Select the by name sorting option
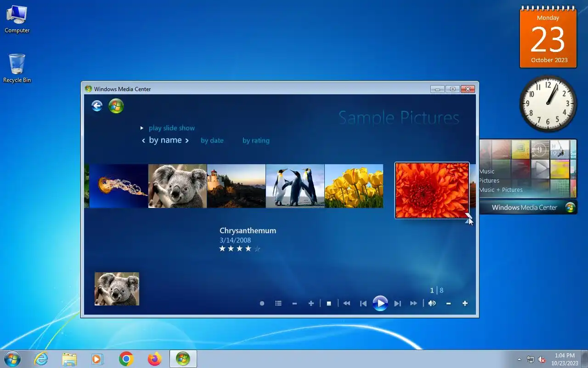This screenshot has width=588, height=368. [x=165, y=140]
